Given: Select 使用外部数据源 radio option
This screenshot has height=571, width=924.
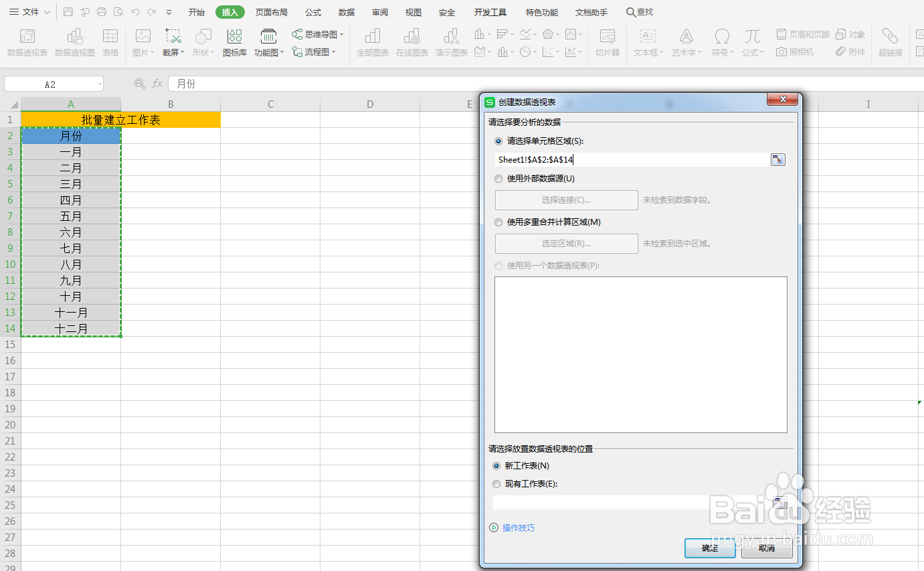Looking at the screenshot, I should pos(498,179).
